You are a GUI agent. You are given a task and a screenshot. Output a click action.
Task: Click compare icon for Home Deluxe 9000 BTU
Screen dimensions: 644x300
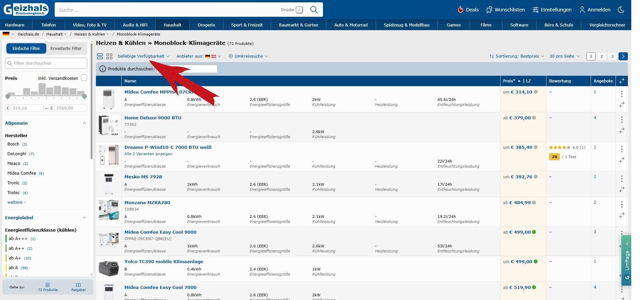coord(622,130)
